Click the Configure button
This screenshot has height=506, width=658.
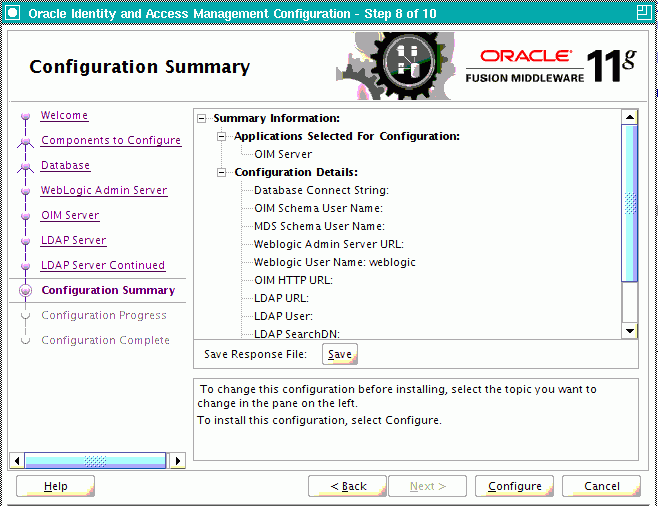514,486
